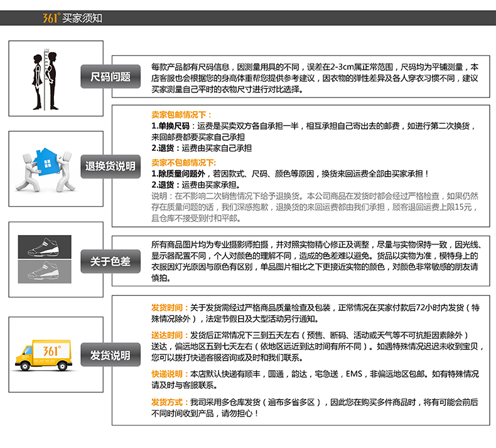Screen dimensions: 496x448
Task: Click the 2.退货：运费由买家自己承担 line
Action: [x=202, y=148]
